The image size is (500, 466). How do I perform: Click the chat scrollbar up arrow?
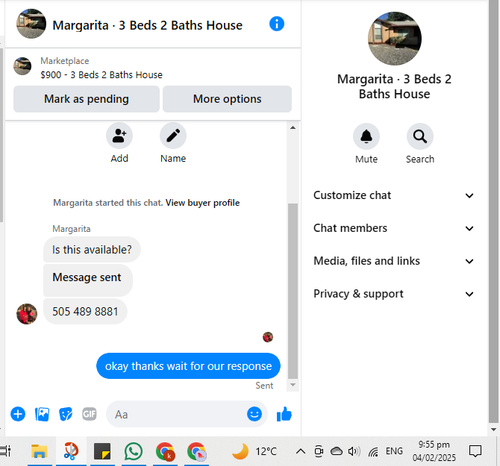[x=293, y=128]
